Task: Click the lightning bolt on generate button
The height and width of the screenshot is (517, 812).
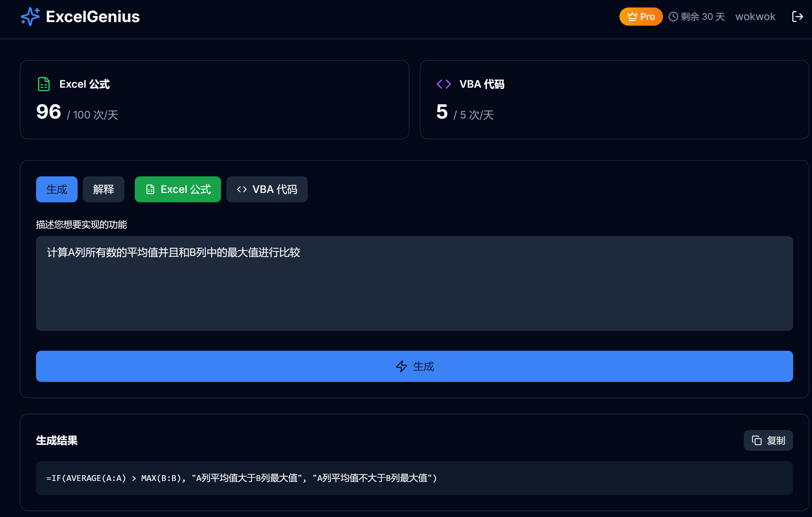Action: pos(401,366)
